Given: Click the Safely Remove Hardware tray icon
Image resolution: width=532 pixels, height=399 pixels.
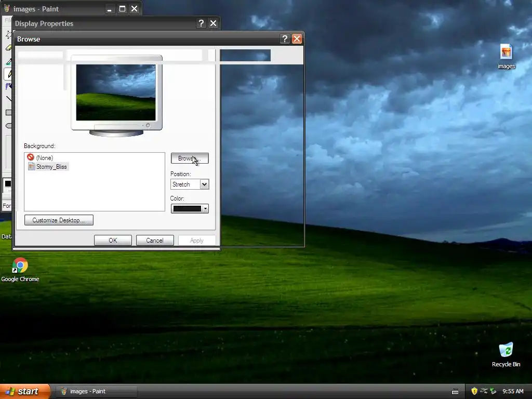Looking at the screenshot, I should [484, 391].
